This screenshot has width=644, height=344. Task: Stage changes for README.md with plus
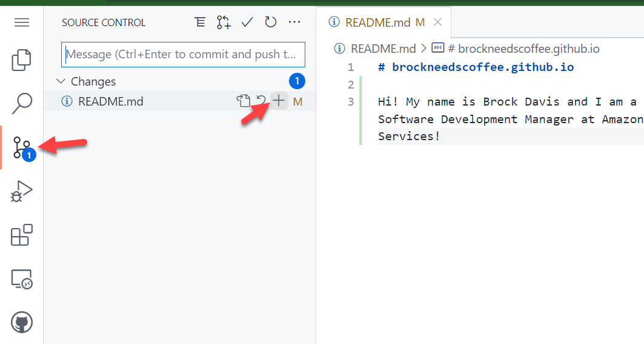tap(279, 101)
